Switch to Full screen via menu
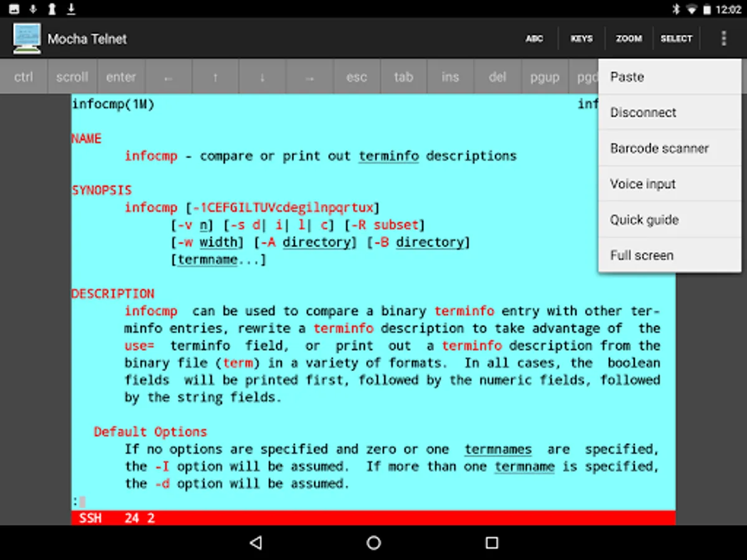This screenshot has width=747, height=560. pos(670,255)
